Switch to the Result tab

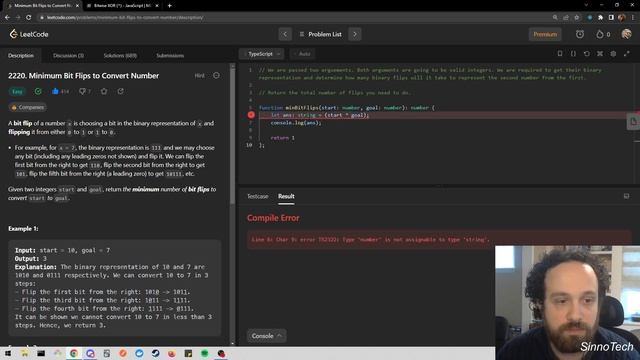pos(286,196)
